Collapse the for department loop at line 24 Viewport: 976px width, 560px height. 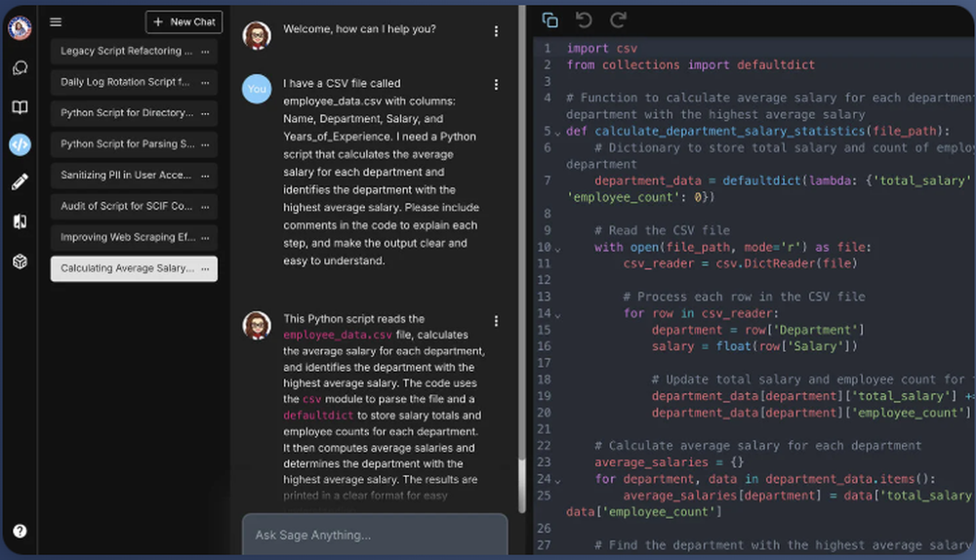click(x=557, y=480)
